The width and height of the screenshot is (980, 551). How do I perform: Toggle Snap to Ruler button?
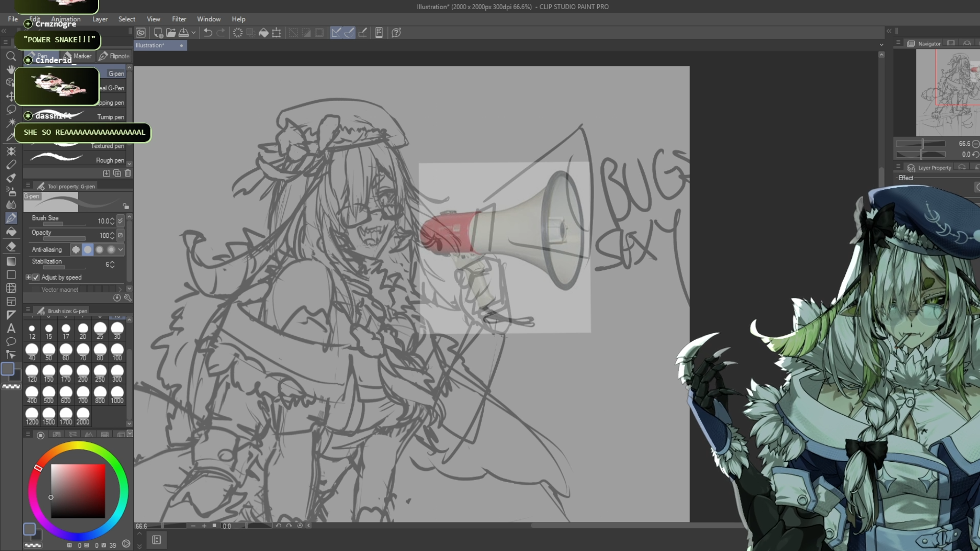tap(336, 33)
